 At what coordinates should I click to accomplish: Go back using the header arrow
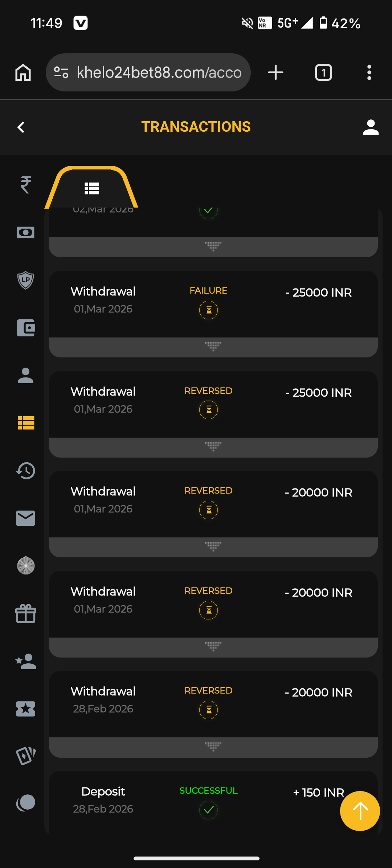pyautogui.click(x=21, y=127)
